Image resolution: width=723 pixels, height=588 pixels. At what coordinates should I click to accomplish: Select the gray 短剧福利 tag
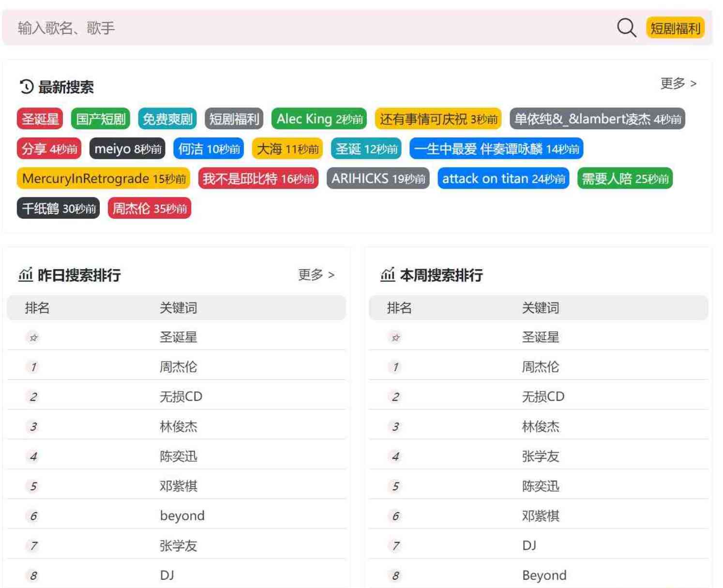[234, 119]
